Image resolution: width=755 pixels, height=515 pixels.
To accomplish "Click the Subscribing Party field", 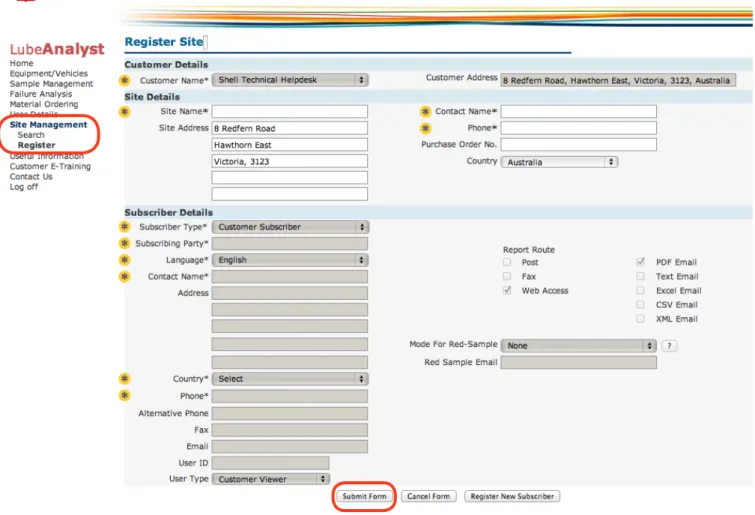I will tap(290, 244).
